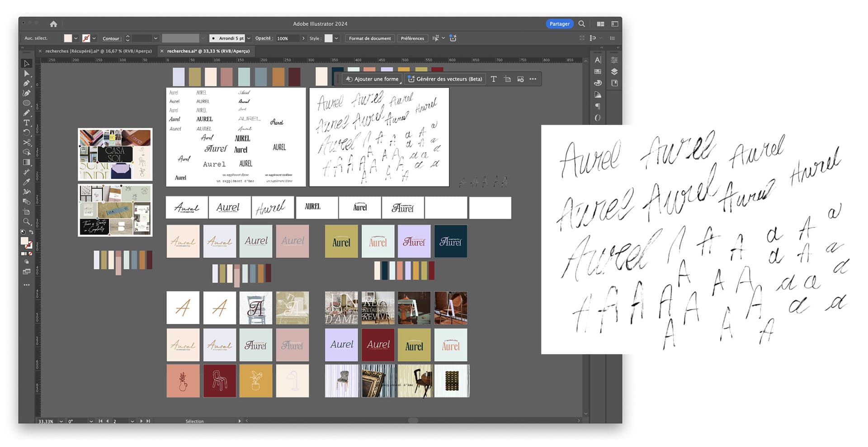Set the color mode to None
868x447 pixels.
pyautogui.click(x=30, y=254)
